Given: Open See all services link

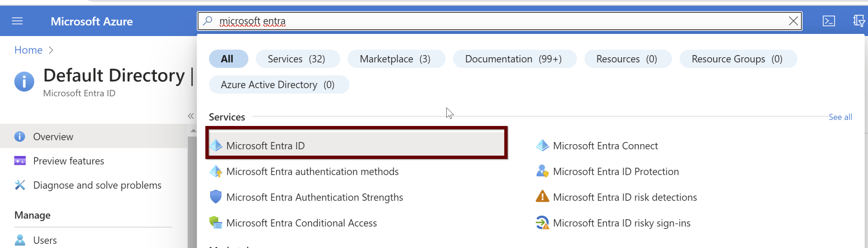Looking at the screenshot, I should point(840,117).
